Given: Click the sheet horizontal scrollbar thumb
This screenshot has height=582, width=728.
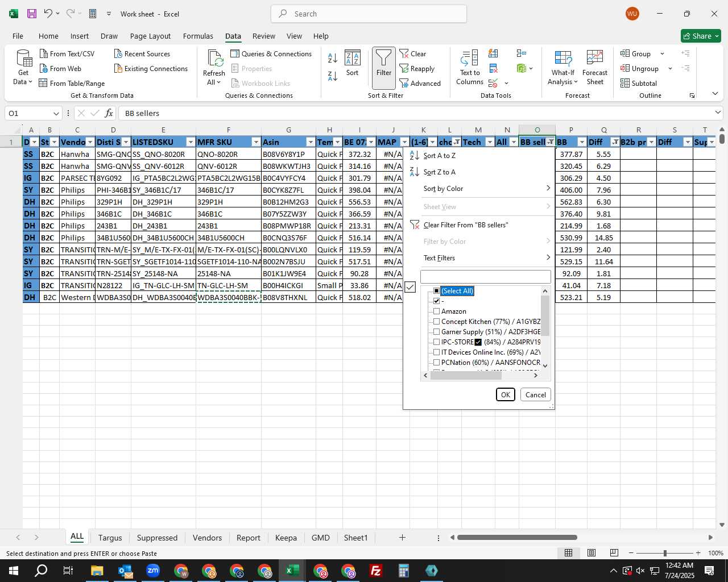Looking at the screenshot, I should (x=517, y=538).
